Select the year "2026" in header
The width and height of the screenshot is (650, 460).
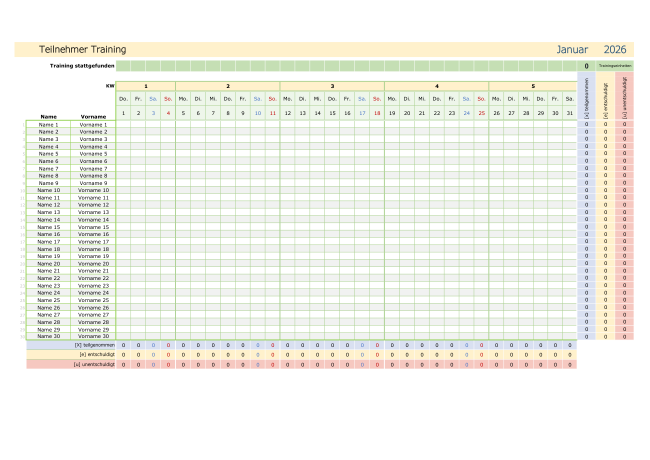tap(615, 49)
